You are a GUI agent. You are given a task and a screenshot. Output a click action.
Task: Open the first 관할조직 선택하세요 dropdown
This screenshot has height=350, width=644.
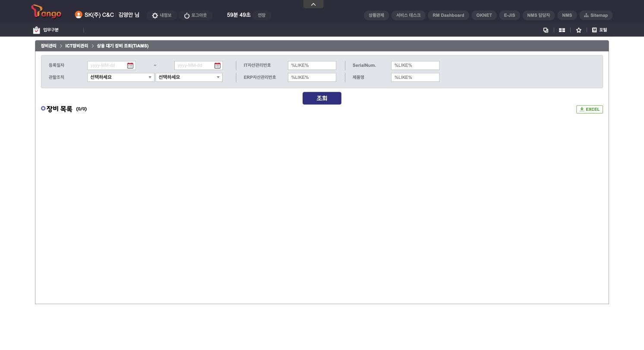tap(121, 77)
